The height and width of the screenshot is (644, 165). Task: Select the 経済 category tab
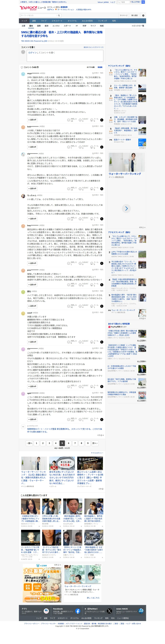coord(47,26)
